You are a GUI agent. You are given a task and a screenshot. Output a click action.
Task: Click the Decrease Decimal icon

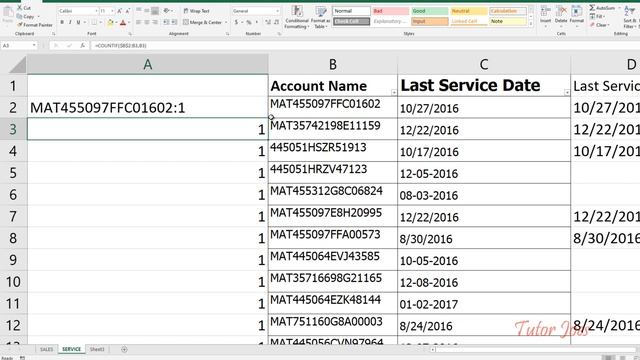(276, 22)
